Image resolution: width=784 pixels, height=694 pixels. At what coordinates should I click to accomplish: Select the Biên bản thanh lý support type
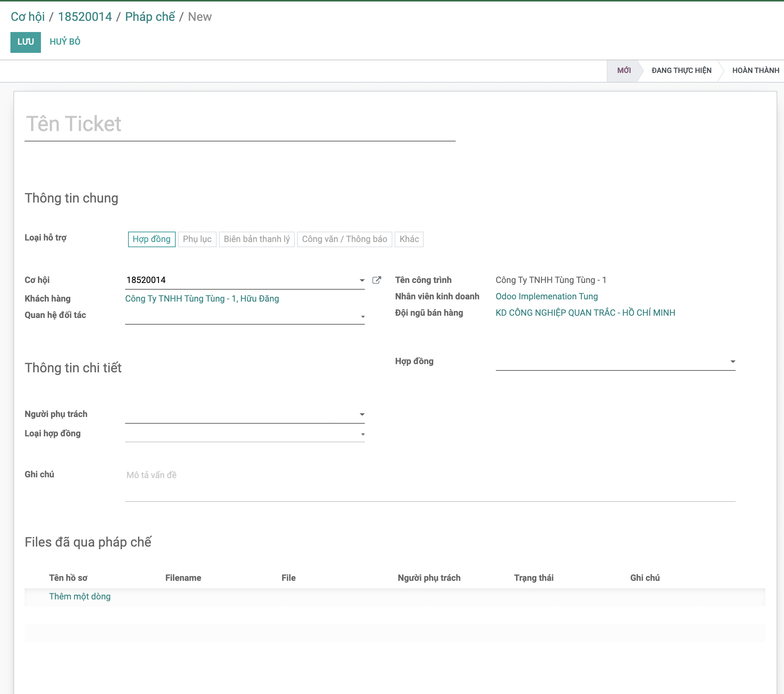coord(256,239)
